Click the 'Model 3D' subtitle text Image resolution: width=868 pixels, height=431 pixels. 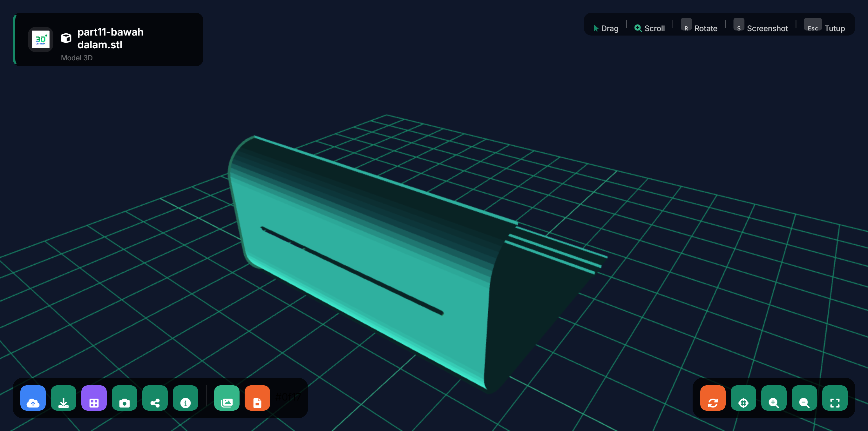(x=77, y=57)
